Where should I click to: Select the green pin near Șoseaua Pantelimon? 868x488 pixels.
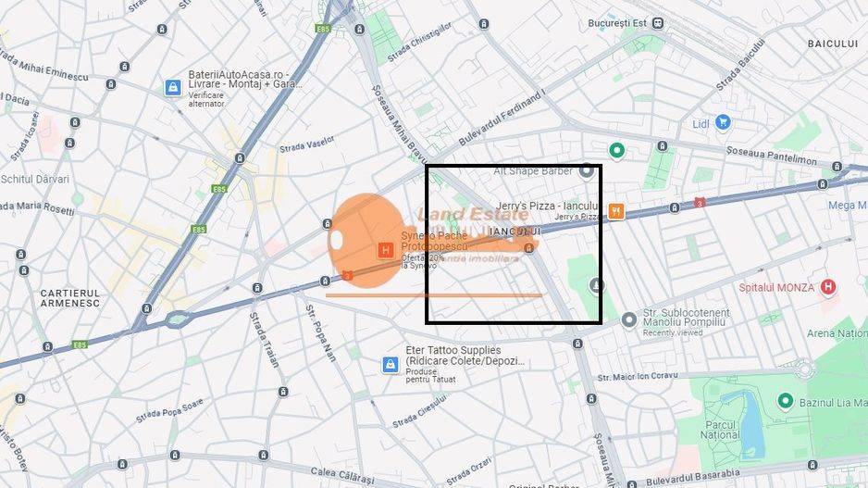click(616, 150)
